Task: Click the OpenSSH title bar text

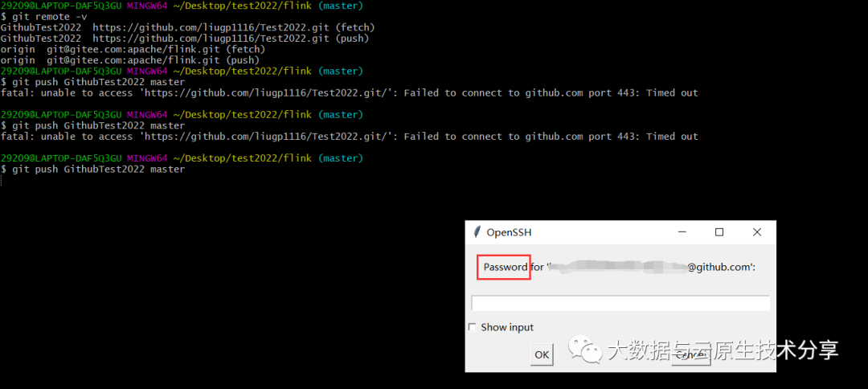Action: click(x=509, y=232)
